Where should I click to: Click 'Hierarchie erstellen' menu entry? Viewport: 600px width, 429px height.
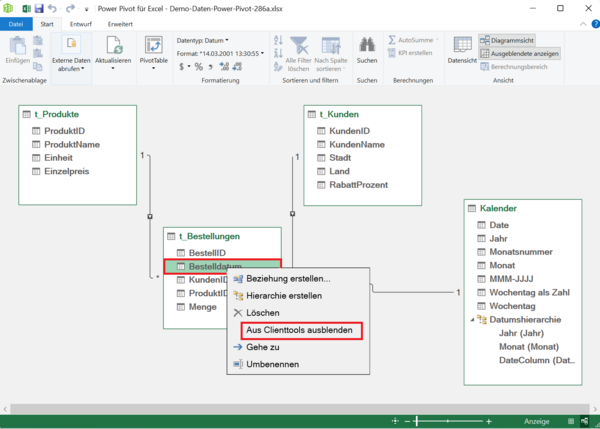284,296
